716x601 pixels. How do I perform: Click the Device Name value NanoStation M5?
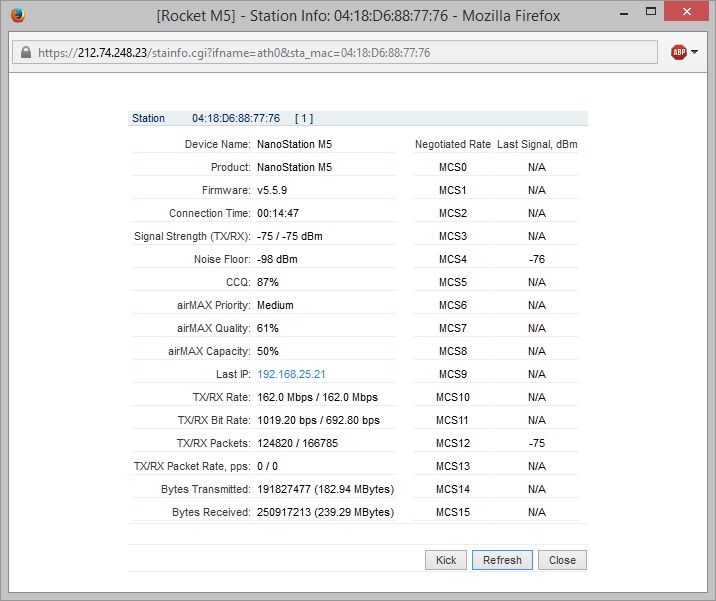coord(295,144)
